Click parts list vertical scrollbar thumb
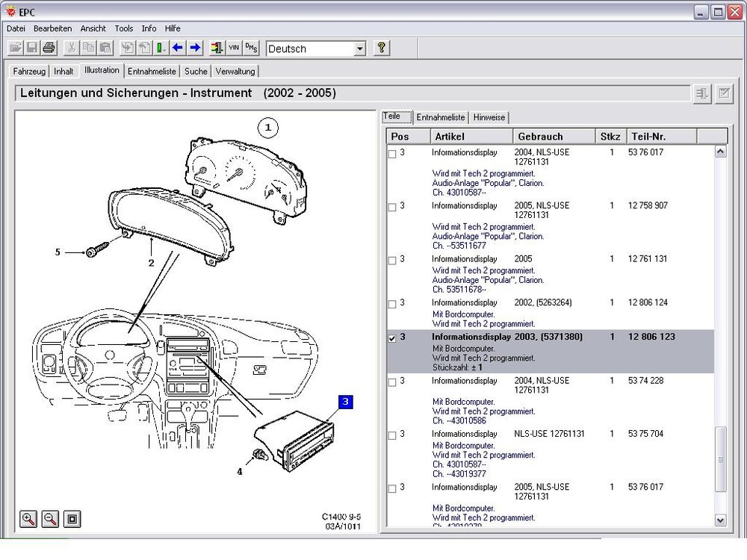Viewport: 747px width, 560px height. 721,459
